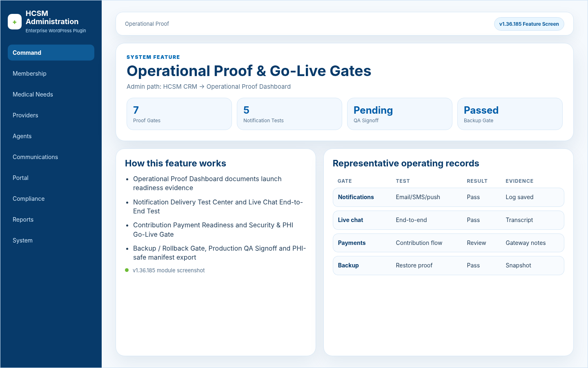
Task: Click the Backup / Rollback Gate bullet
Action: coord(219,253)
